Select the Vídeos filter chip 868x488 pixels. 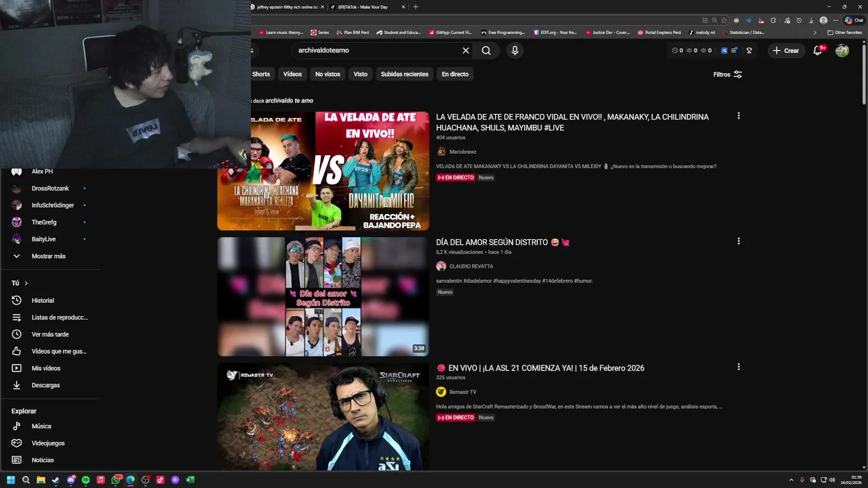click(292, 74)
